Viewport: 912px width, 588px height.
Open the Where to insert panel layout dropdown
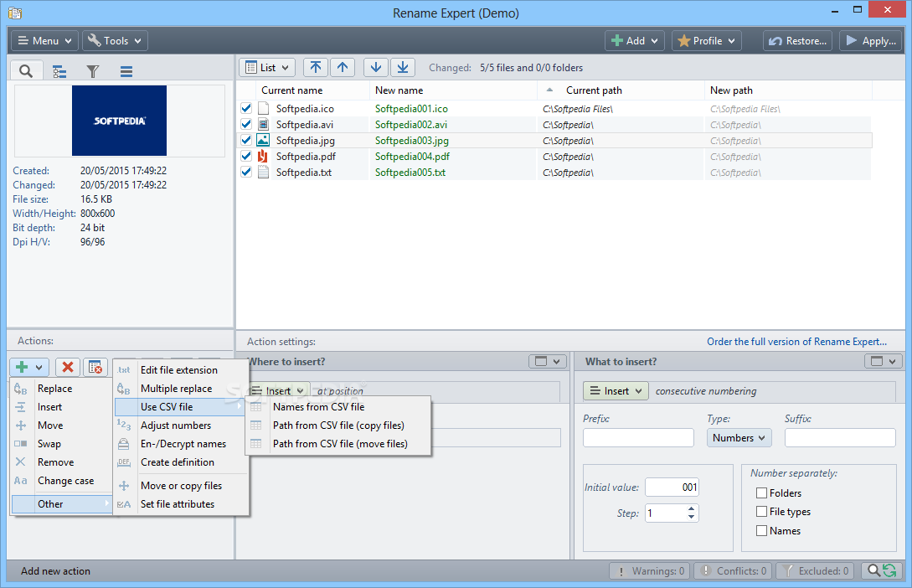point(548,361)
